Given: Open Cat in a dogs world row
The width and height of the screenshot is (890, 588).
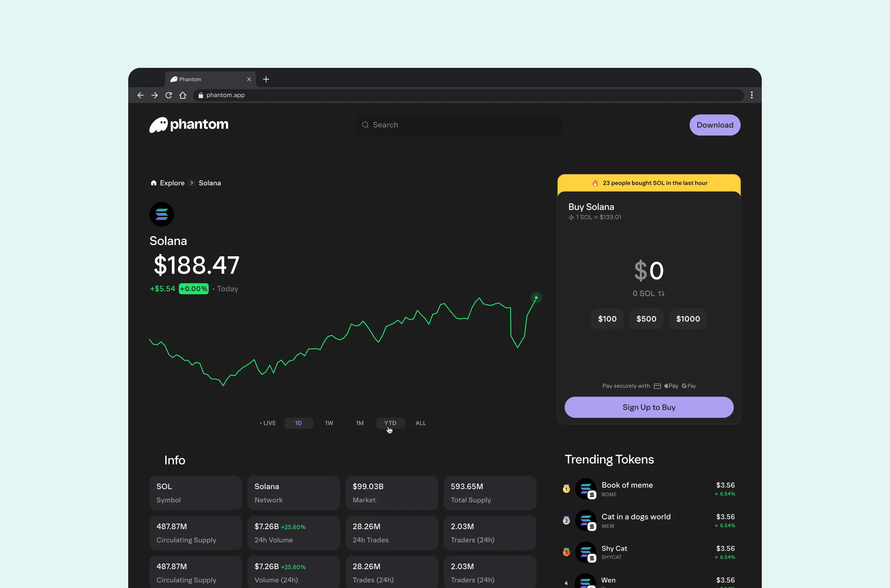Looking at the screenshot, I should pos(649,521).
